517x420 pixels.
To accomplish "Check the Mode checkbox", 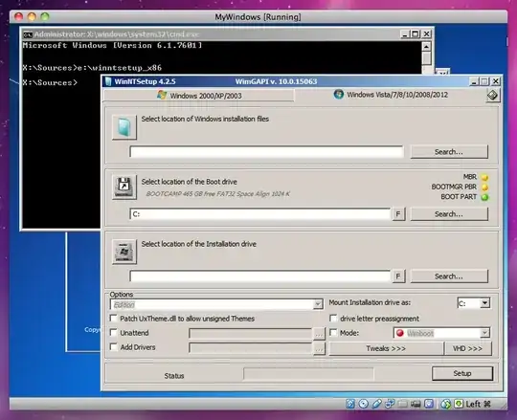I will click(x=333, y=333).
